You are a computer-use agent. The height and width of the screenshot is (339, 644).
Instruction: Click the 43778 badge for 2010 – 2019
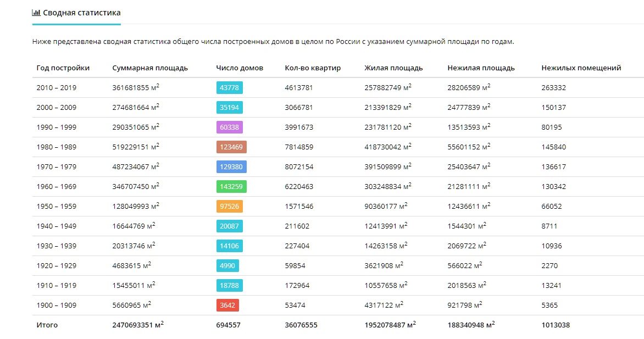coord(230,87)
